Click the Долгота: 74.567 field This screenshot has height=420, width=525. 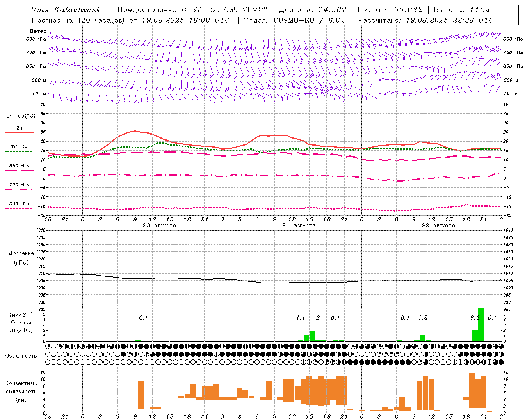pyautogui.click(x=313, y=10)
